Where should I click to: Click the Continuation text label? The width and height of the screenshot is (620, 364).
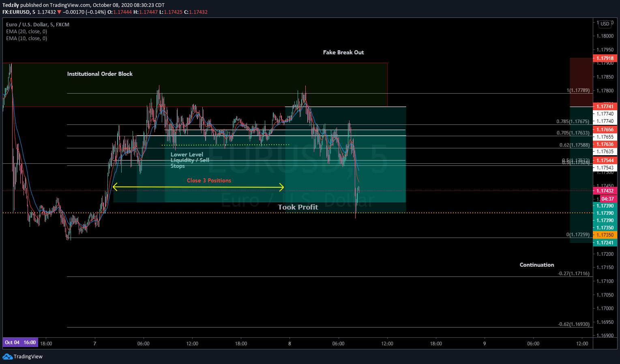[537, 265]
